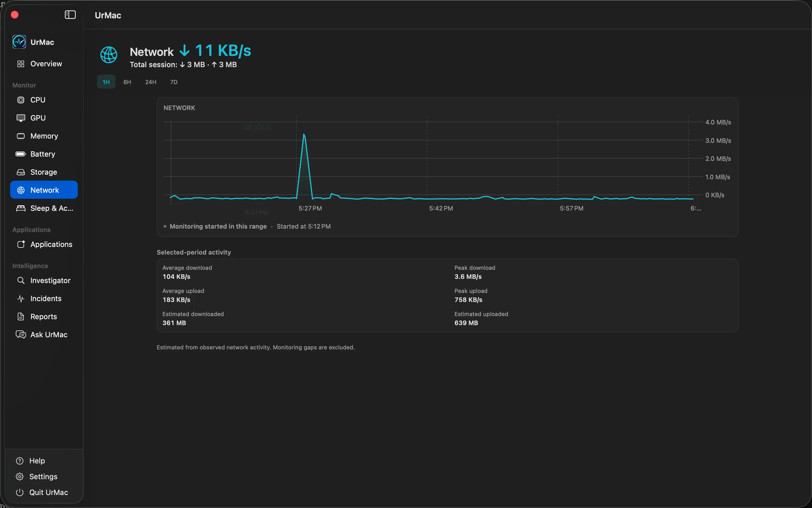Click 'Monitoring started in this range' note
The height and width of the screenshot is (508, 812).
point(218,226)
